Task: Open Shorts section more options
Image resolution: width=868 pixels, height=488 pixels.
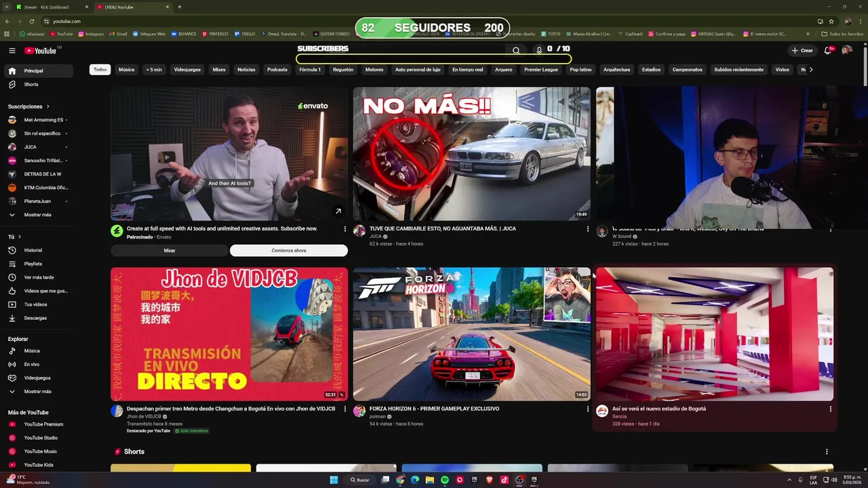Action: coord(826,451)
